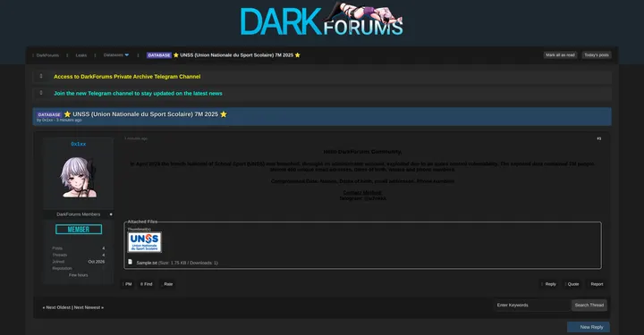The image size is (644, 335).
Task: Download the Sample.txt attachment
Action: [x=147, y=263]
